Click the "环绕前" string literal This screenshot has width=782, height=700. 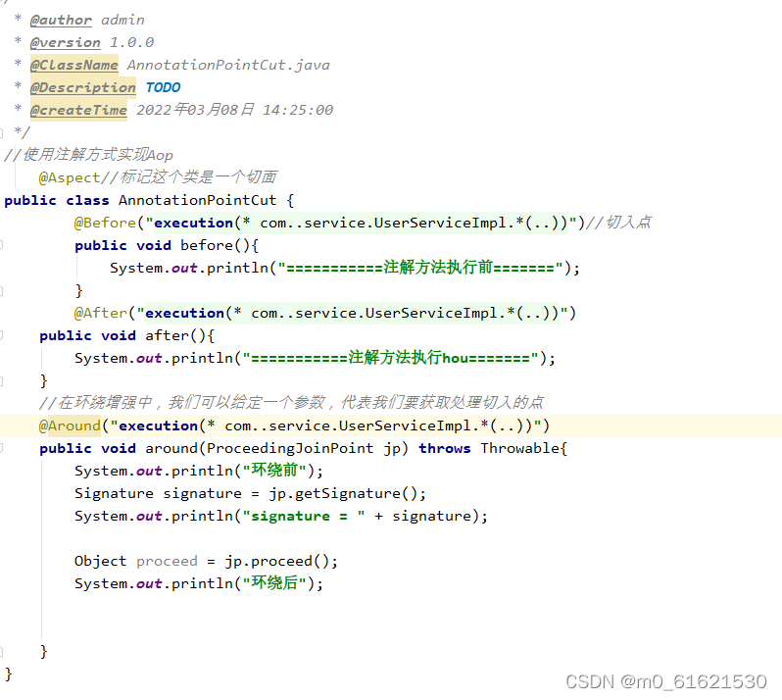274,471
